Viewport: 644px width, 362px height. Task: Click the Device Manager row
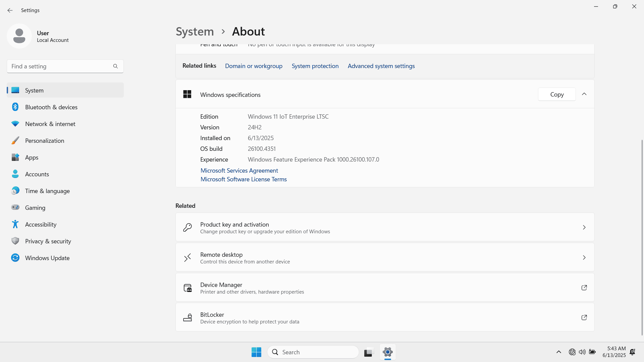(385, 288)
